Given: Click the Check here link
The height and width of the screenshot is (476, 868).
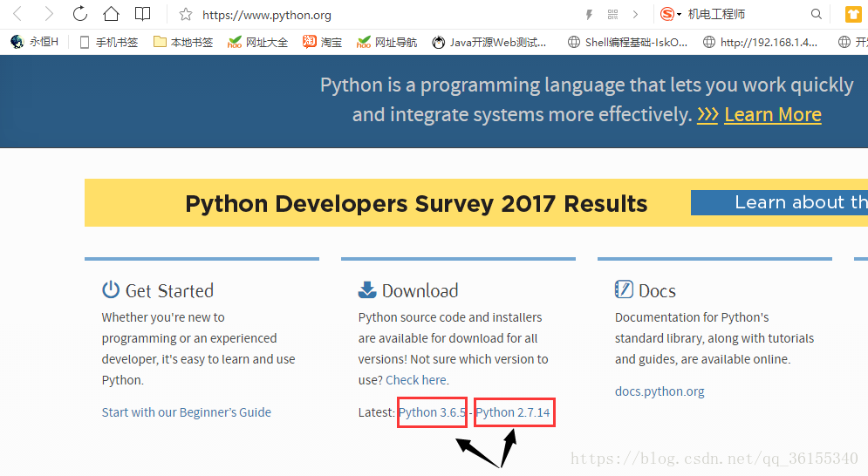Looking at the screenshot, I should pos(416,380).
